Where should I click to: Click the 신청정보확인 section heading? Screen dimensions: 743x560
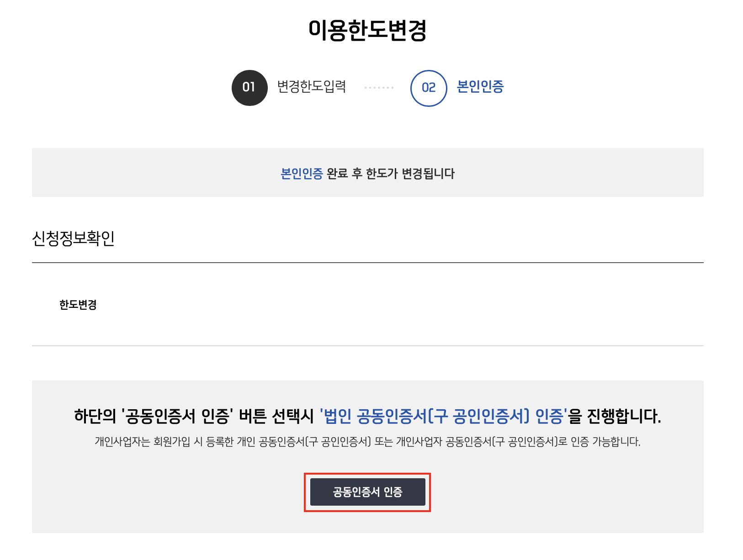[73, 238]
